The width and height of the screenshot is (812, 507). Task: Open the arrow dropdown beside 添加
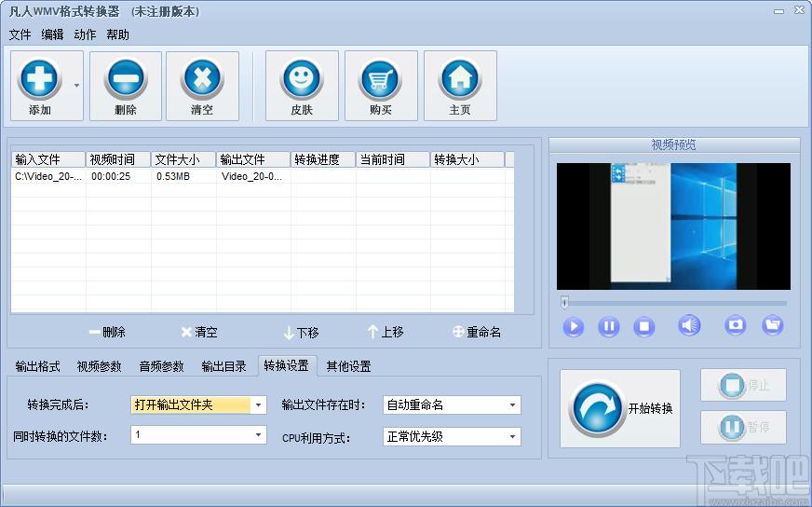(76, 86)
